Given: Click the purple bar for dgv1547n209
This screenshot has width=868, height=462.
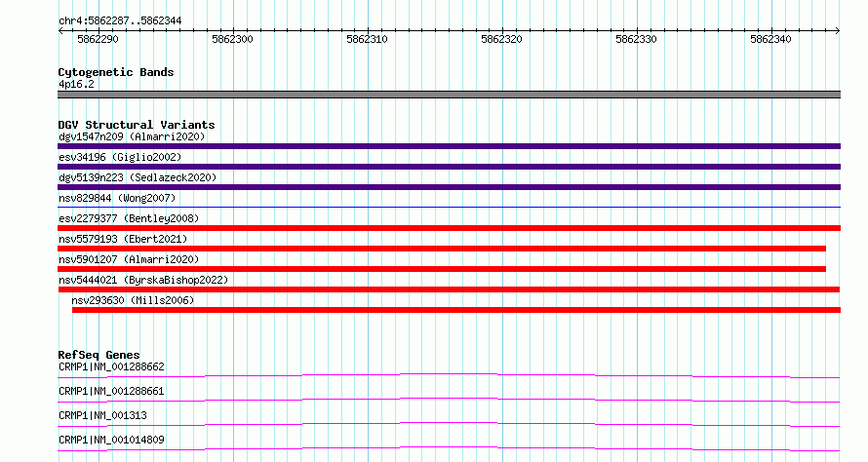Looking at the screenshot, I should [x=449, y=146].
